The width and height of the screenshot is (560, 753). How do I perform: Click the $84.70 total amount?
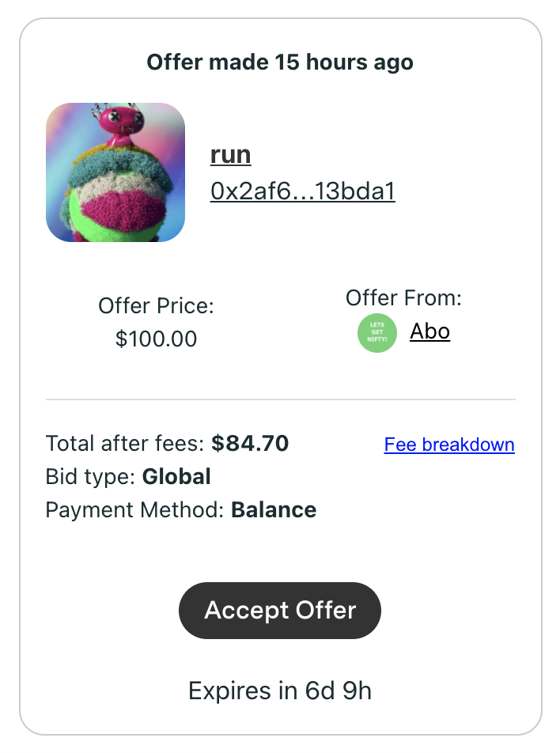(x=250, y=444)
